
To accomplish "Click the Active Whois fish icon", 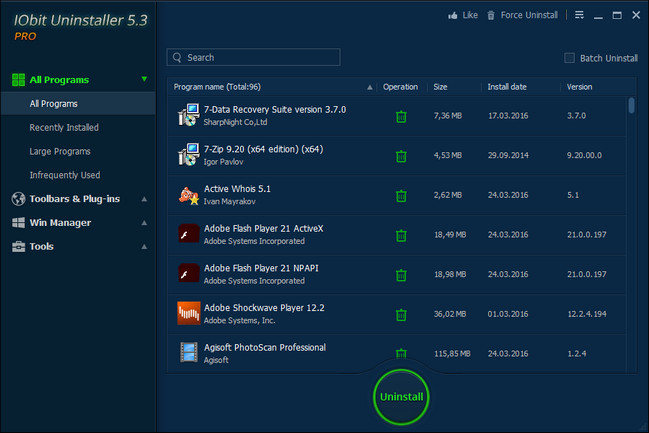I will click(x=189, y=195).
